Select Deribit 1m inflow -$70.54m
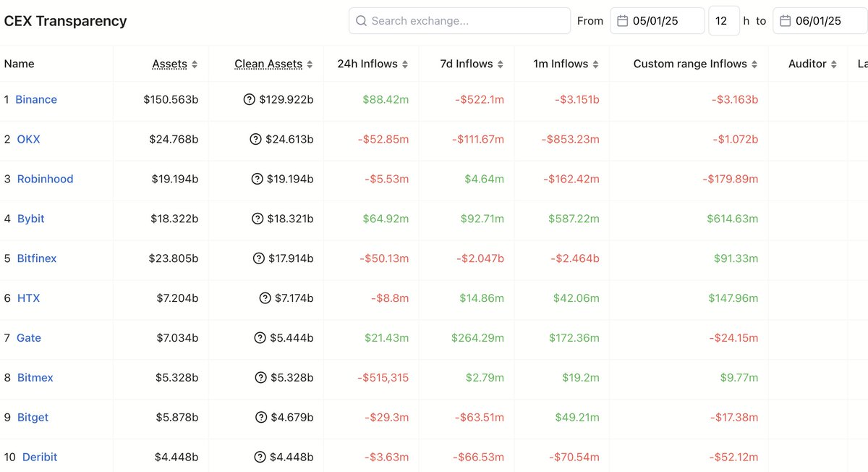Image resolution: width=868 pixels, height=472 pixels. pos(573,458)
